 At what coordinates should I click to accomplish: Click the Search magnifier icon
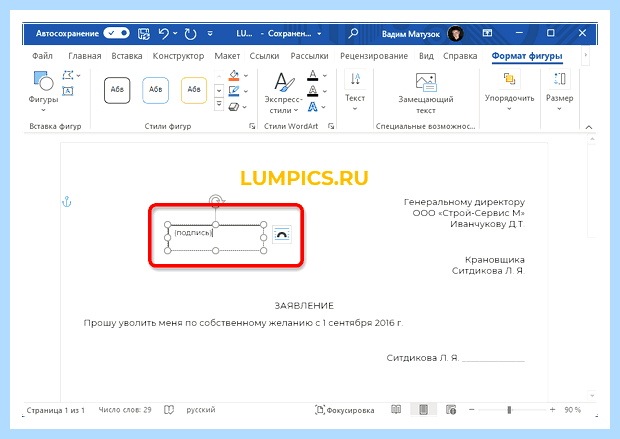click(x=353, y=33)
